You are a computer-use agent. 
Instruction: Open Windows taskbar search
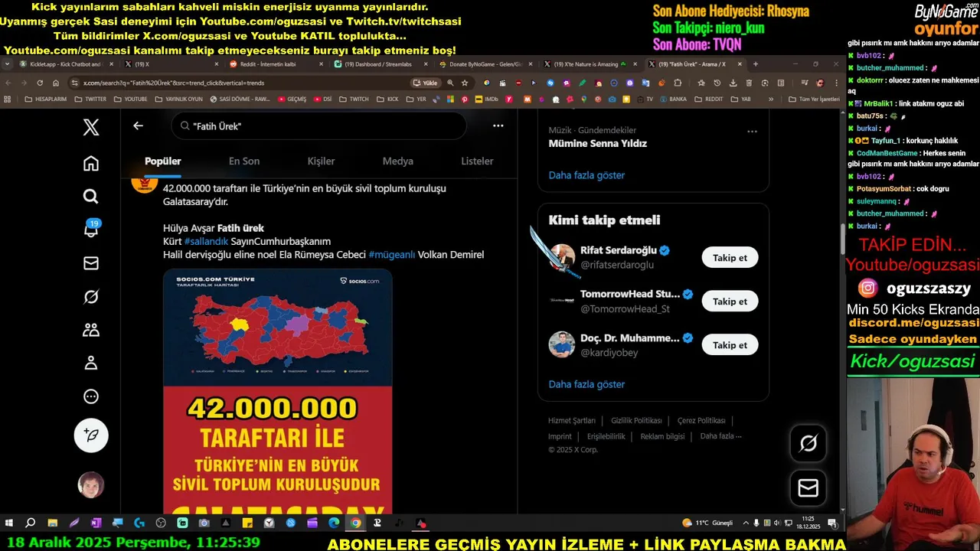(x=31, y=523)
